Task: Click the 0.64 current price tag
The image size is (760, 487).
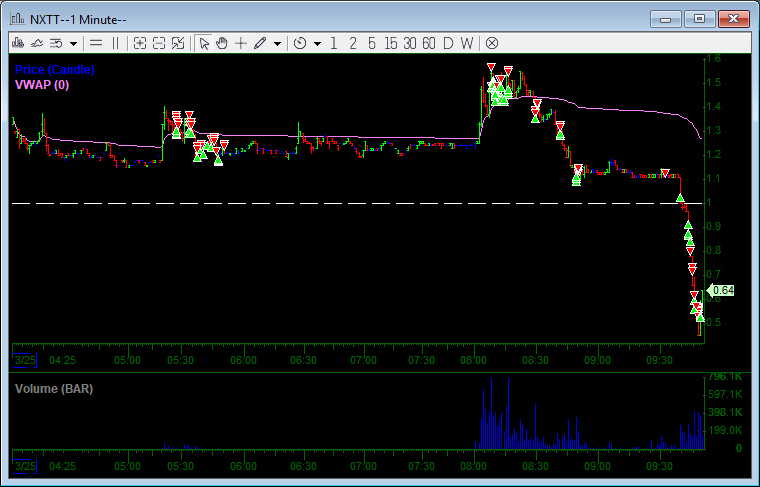Action: pos(721,290)
